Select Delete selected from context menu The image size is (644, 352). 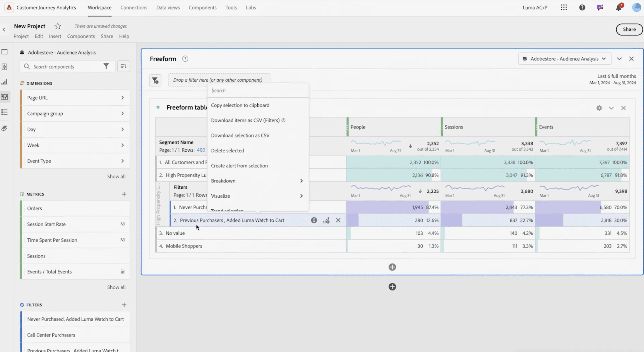(227, 151)
